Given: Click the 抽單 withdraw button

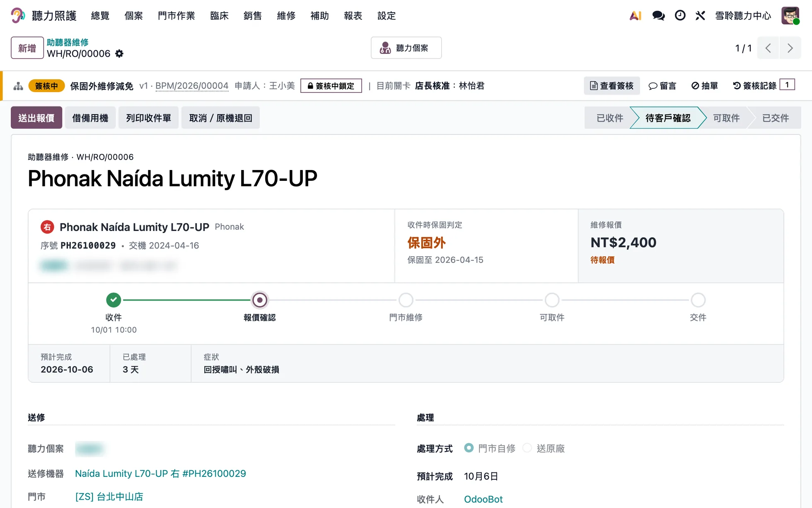Looking at the screenshot, I should (x=705, y=86).
